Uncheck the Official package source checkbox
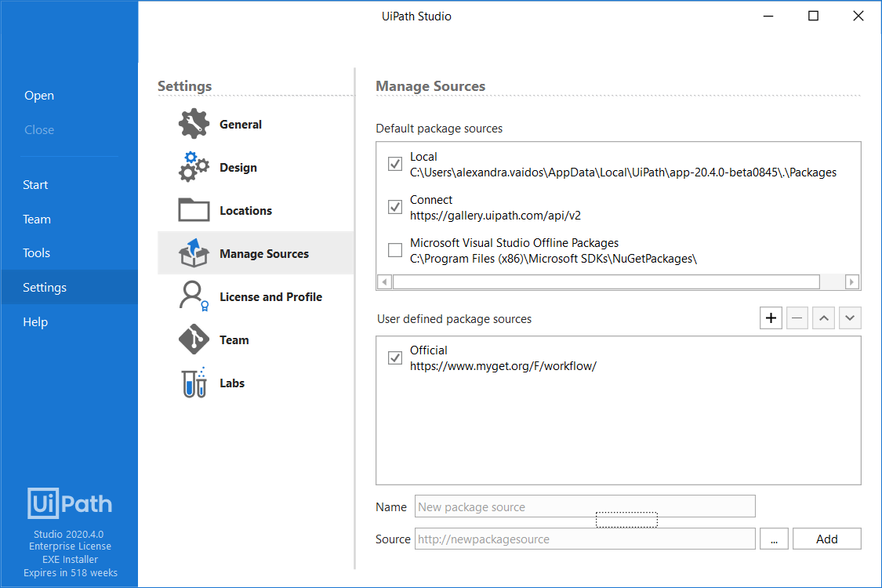882x588 pixels. pos(395,358)
